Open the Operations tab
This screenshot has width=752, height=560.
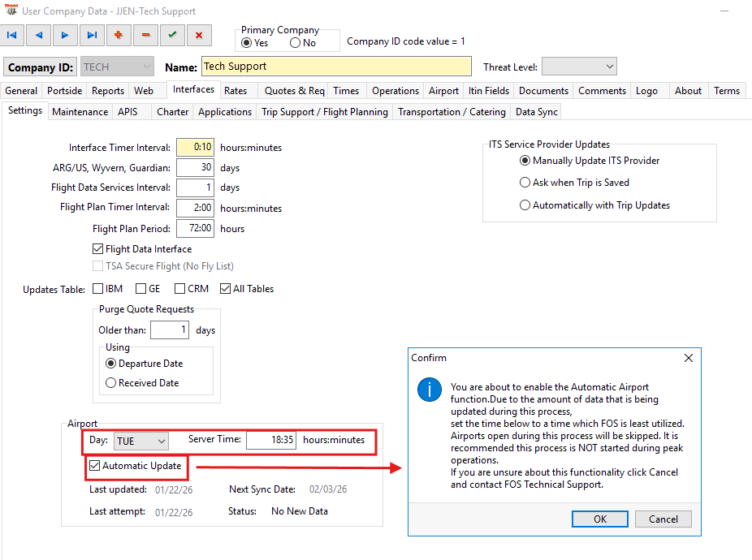pyautogui.click(x=395, y=91)
